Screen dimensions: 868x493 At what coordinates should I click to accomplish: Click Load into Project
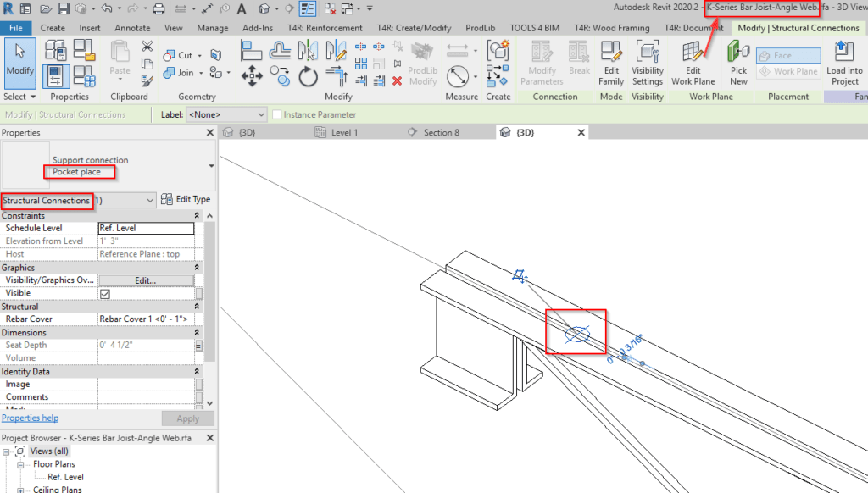pos(844,64)
